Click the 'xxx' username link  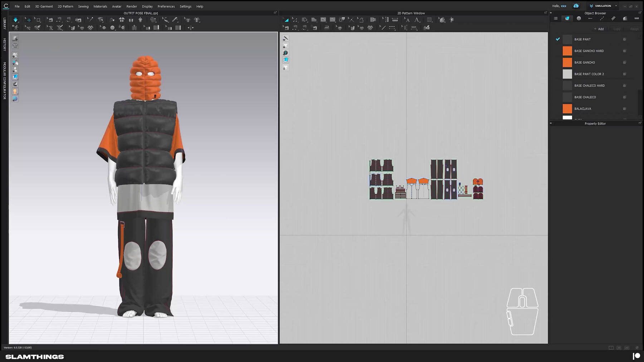(563, 6)
